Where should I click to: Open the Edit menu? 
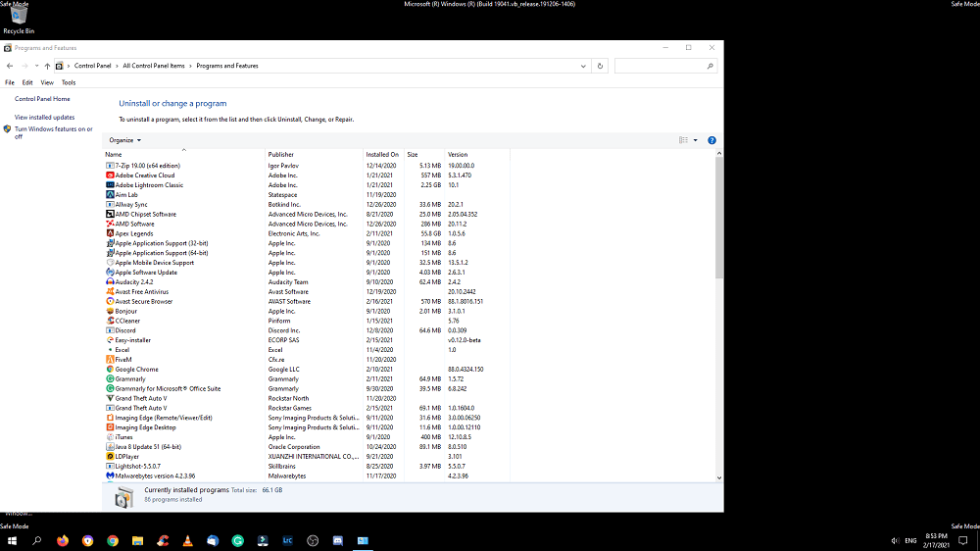click(27, 82)
